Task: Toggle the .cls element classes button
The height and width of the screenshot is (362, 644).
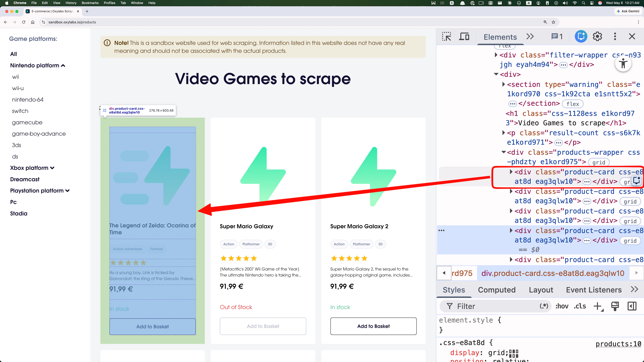Action: [x=580, y=306]
